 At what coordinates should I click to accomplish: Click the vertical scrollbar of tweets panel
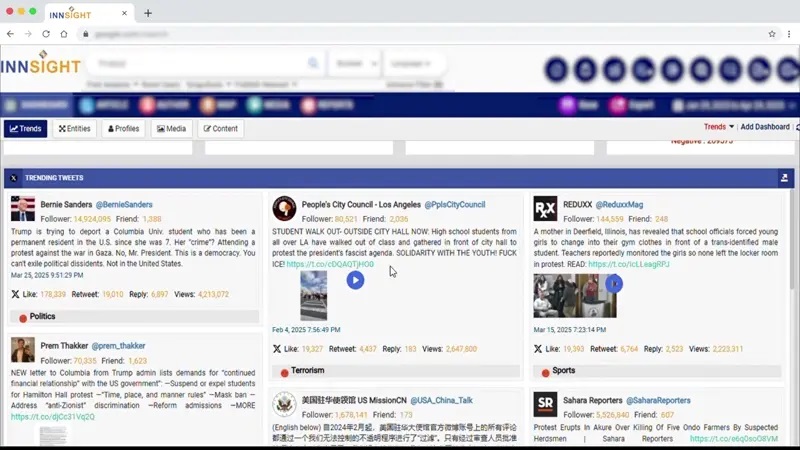[792, 240]
